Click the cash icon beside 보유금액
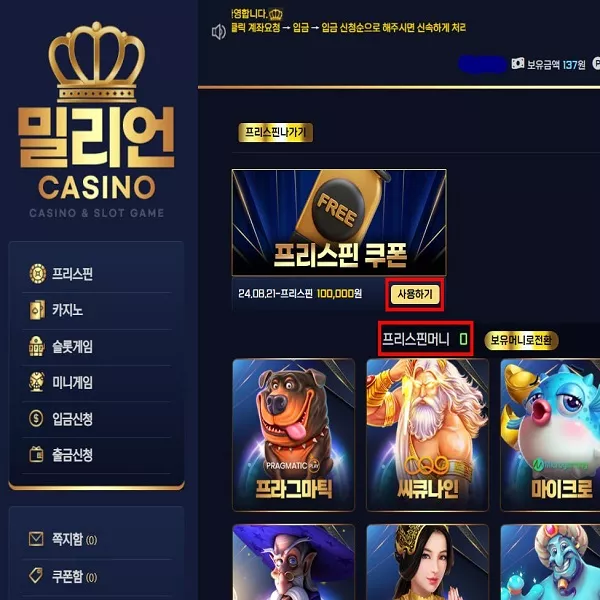 click(x=517, y=64)
